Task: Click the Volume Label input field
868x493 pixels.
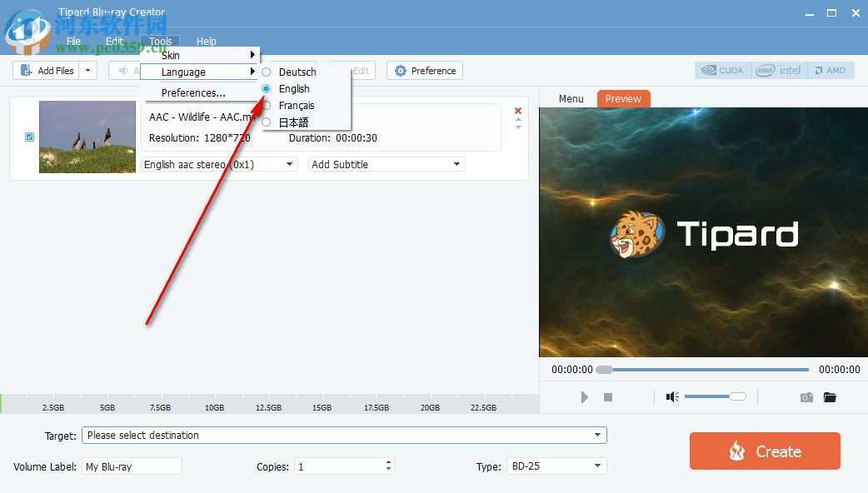Action: pos(131,466)
